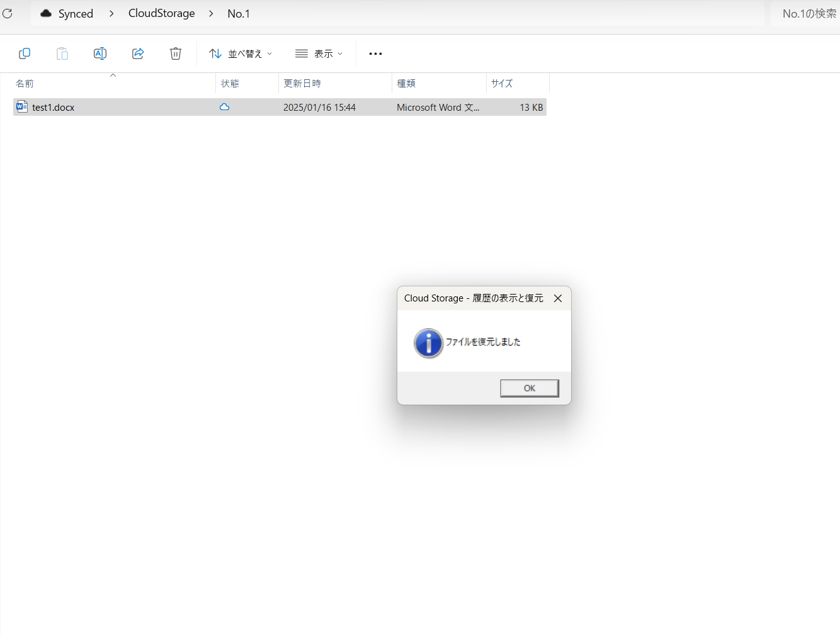Viewport: 840px width, 635px height.
Task: Click the Word file icon for test1.docx
Action: click(22, 107)
